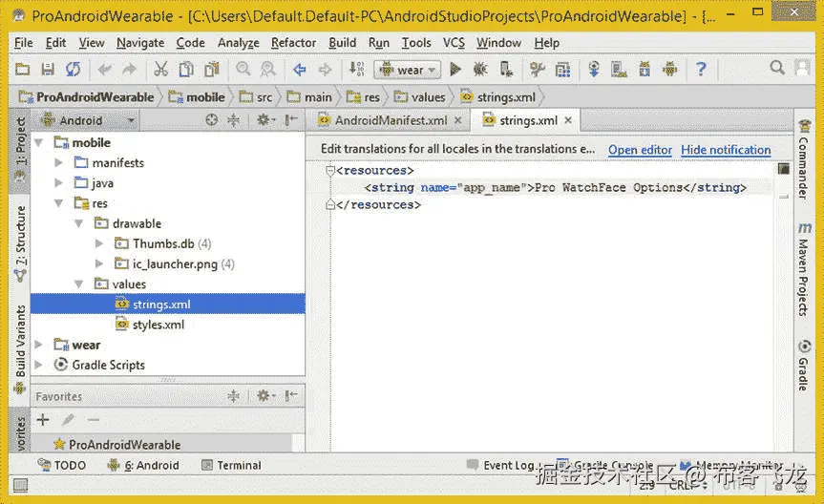824x504 pixels.
Task: Click the Undo arrow icon
Action: (105, 69)
